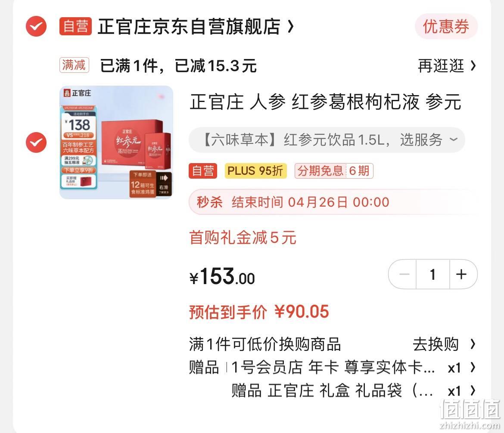Screen dimensions: 504x433
Task: Uncheck the 正官庄京东自营旗舰店 store checkbox
Action: (36, 26)
